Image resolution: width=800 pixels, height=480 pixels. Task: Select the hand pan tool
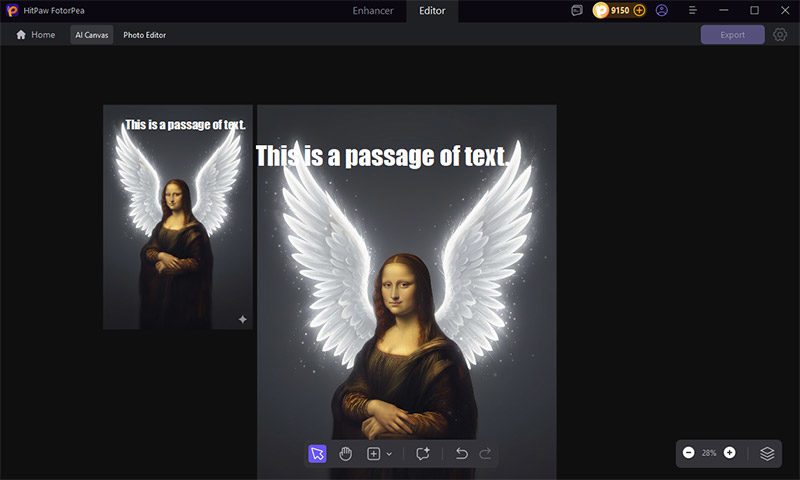click(x=345, y=453)
